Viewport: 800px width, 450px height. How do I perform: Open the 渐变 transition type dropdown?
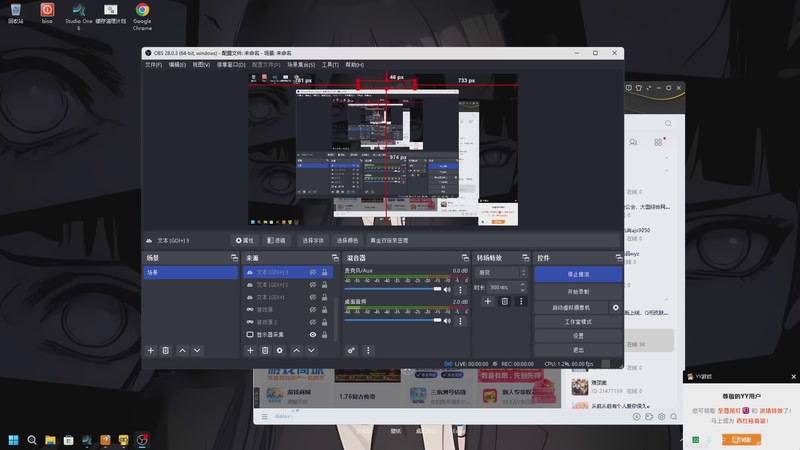[x=502, y=272]
